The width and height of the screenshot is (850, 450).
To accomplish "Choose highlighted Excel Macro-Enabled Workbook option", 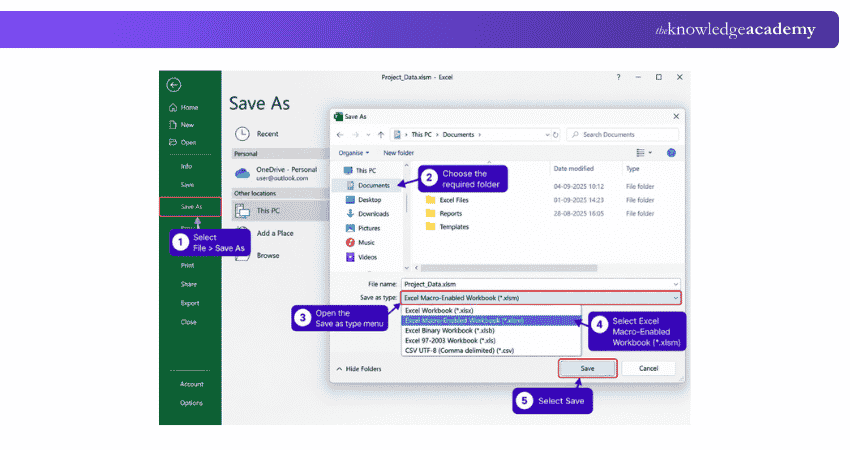I will tap(491, 320).
